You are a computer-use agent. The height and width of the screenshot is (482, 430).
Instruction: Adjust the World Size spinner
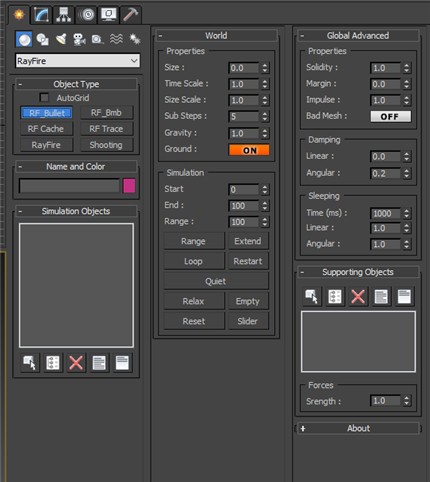pyautogui.click(x=265, y=68)
